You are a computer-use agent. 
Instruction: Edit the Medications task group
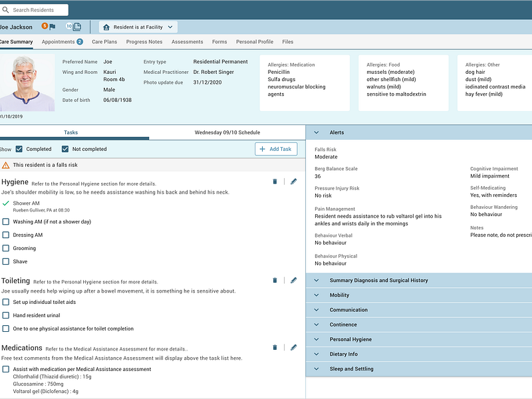293,347
